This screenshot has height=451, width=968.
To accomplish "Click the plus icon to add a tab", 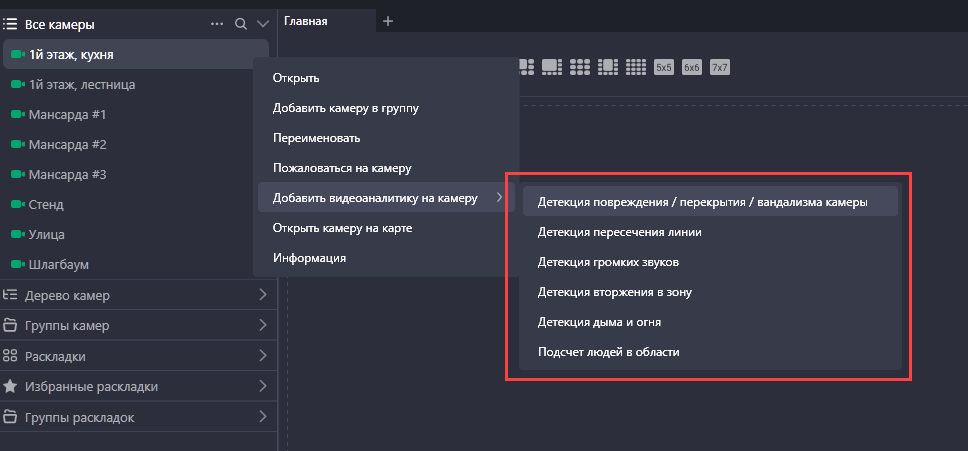I will tap(388, 21).
